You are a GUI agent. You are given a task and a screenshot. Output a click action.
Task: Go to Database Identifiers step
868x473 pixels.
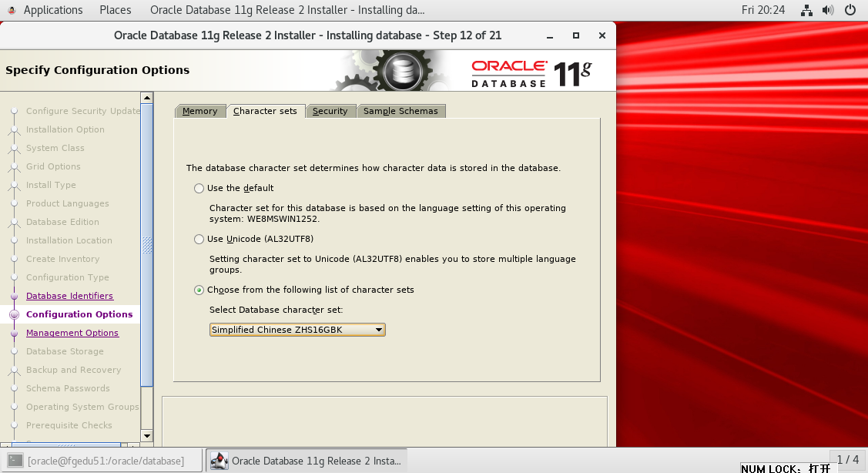tap(69, 296)
